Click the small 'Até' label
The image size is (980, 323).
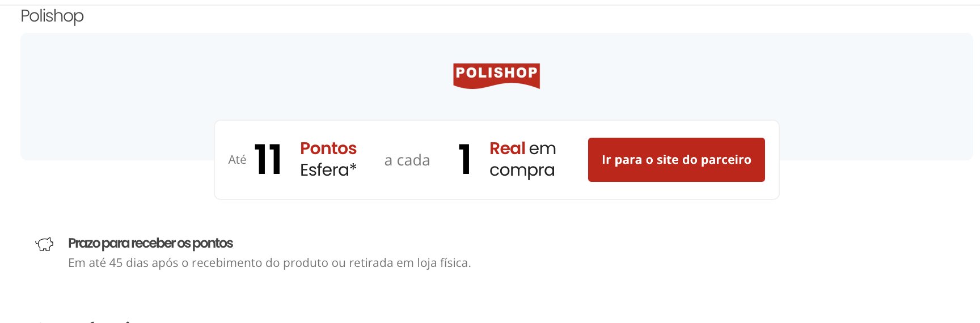237,160
